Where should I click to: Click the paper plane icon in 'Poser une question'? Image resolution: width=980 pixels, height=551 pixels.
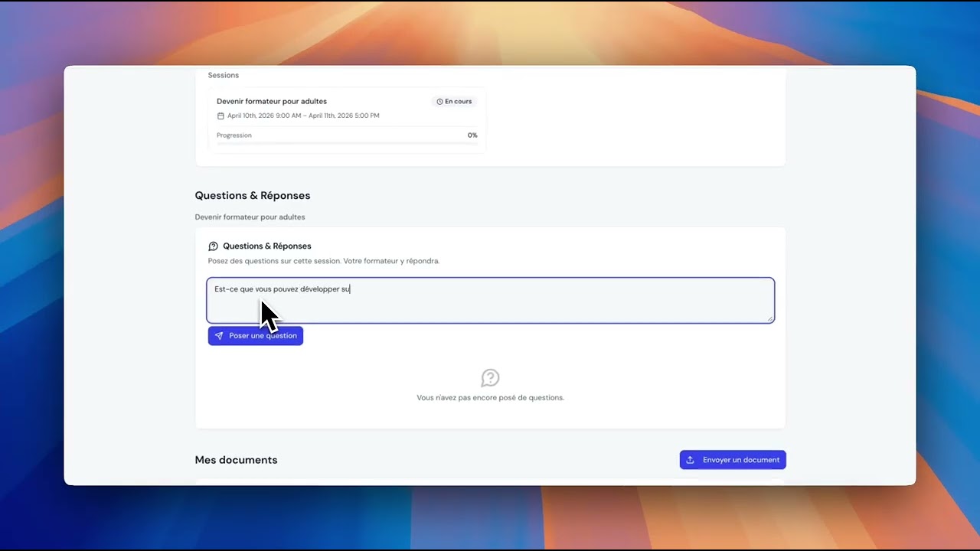[219, 336]
